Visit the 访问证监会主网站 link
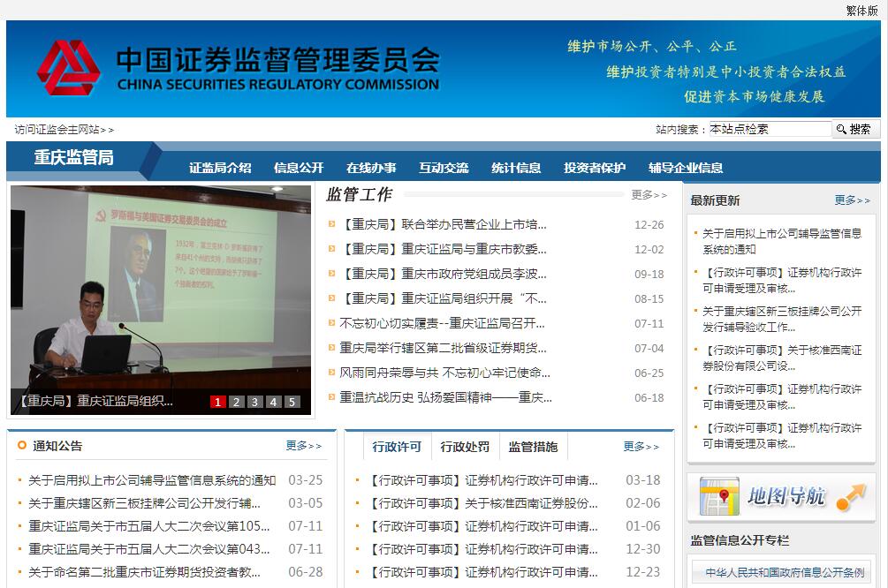This screenshot has height=588, width=888. (64, 130)
